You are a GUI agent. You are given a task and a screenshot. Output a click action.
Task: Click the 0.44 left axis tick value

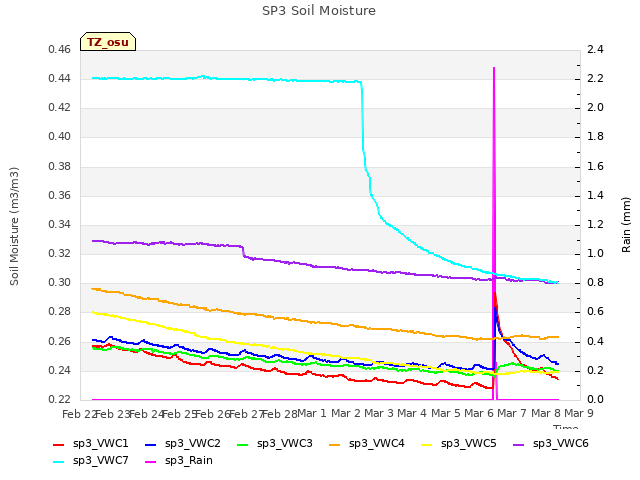pos(60,78)
